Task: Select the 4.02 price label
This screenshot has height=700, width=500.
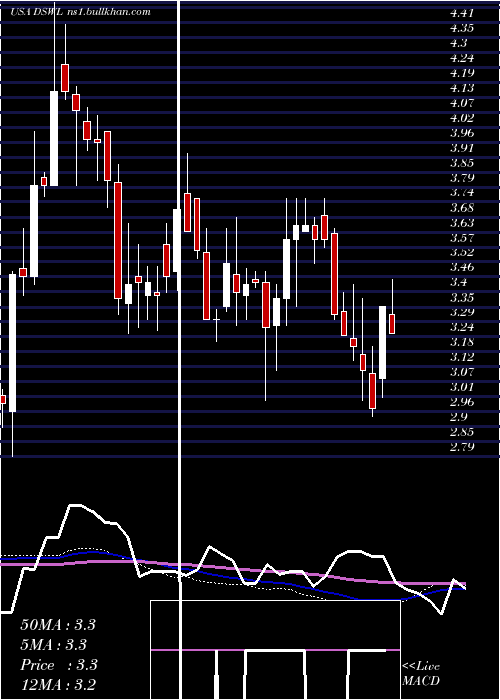Action: [x=462, y=118]
